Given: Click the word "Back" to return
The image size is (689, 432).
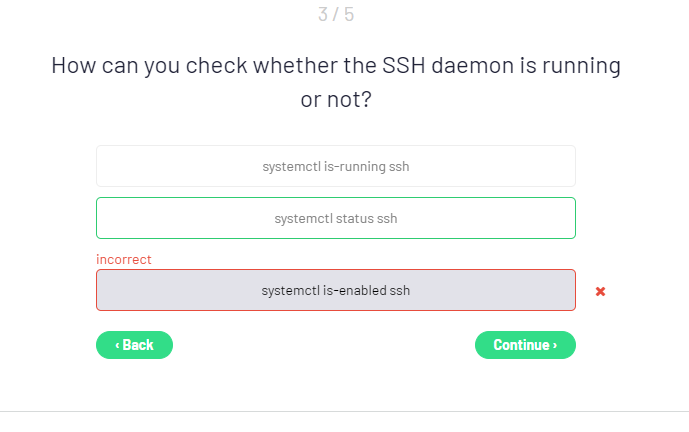Looking at the screenshot, I should [x=138, y=345].
